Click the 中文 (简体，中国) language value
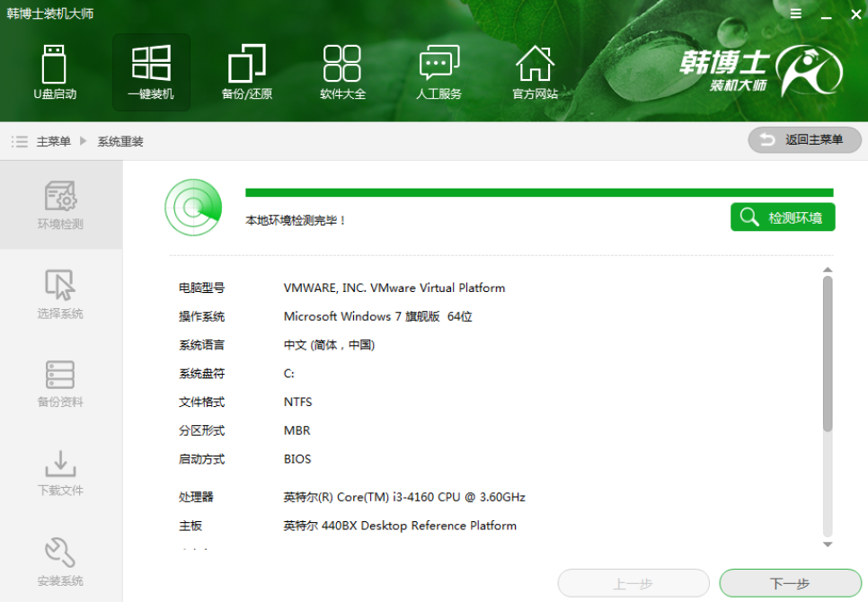This screenshot has width=868, height=602. coord(329,345)
